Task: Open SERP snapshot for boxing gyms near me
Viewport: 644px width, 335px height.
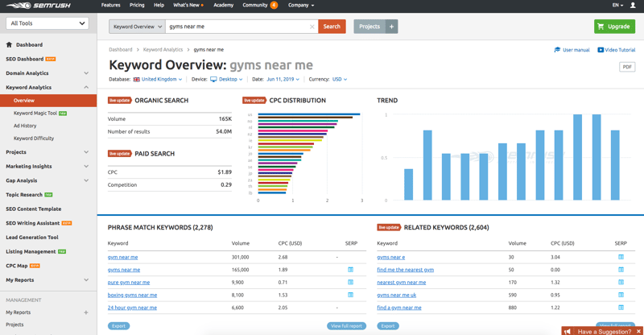Action: click(x=350, y=295)
